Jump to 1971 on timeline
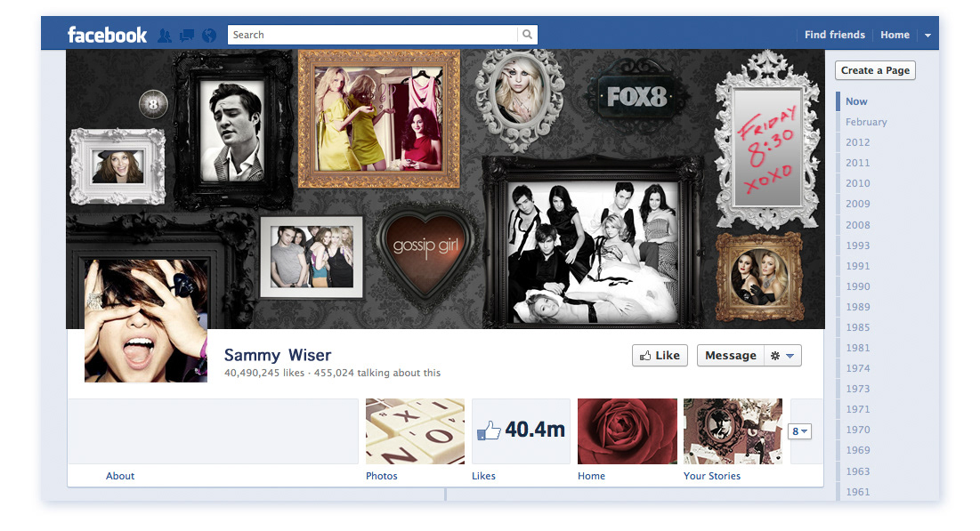Image resolution: width=980 pixels, height=531 pixels. click(857, 409)
